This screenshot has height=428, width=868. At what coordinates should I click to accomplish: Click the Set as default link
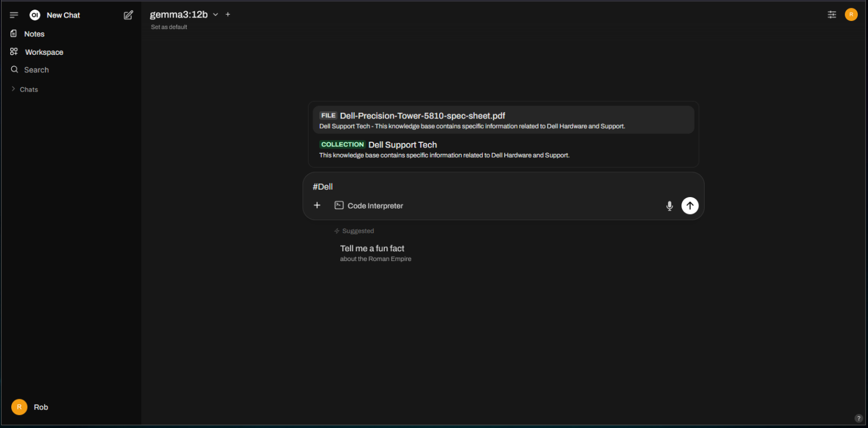point(169,27)
